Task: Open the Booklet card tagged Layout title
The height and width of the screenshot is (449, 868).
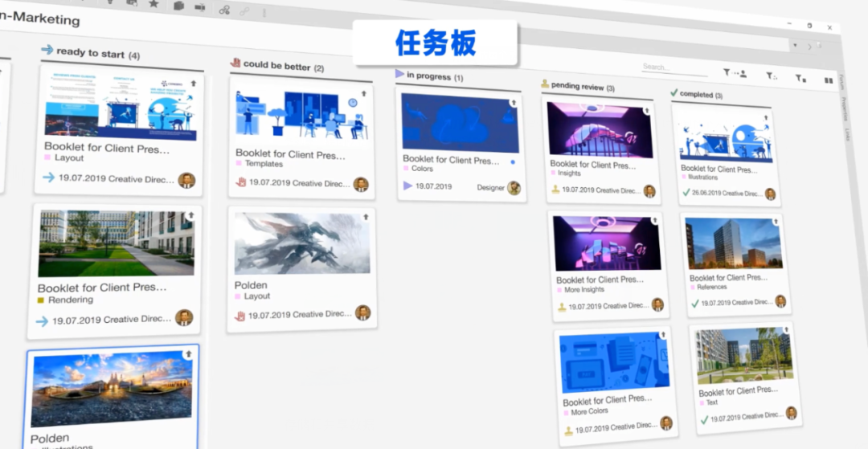Action: (107, 148)
